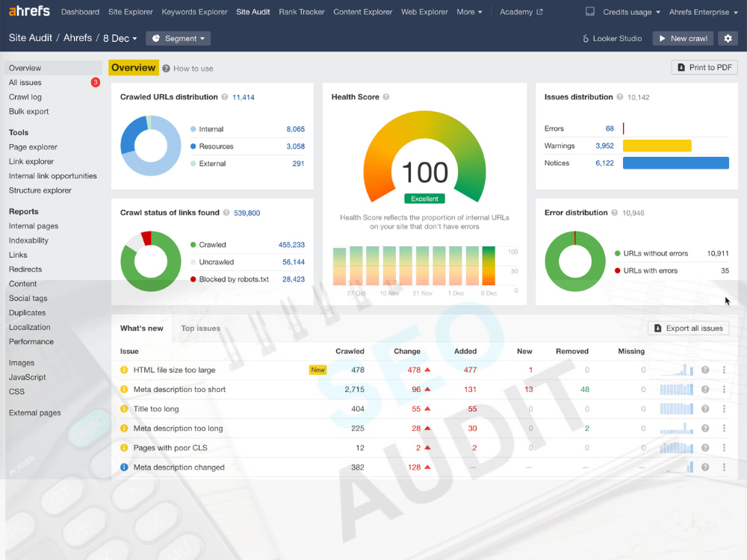This screenshot has height=560, width=747.
Task: Open three-dot menu for Meta description changed
Action: click(x=724, y=467)
